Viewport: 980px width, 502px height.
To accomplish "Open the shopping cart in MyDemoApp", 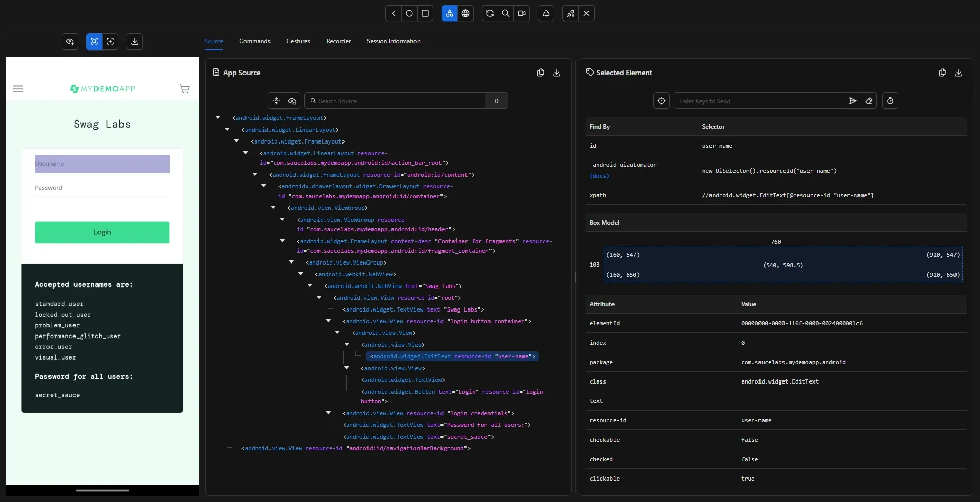I will coord(185,89).
